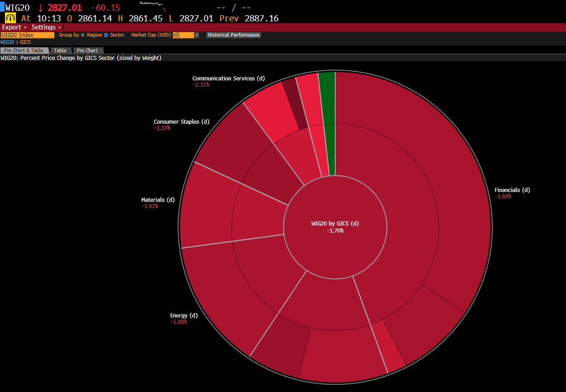Click the -60.15 net change value
Screen dimensions: 566x392
pyautogui.click(x=106, y=8)
